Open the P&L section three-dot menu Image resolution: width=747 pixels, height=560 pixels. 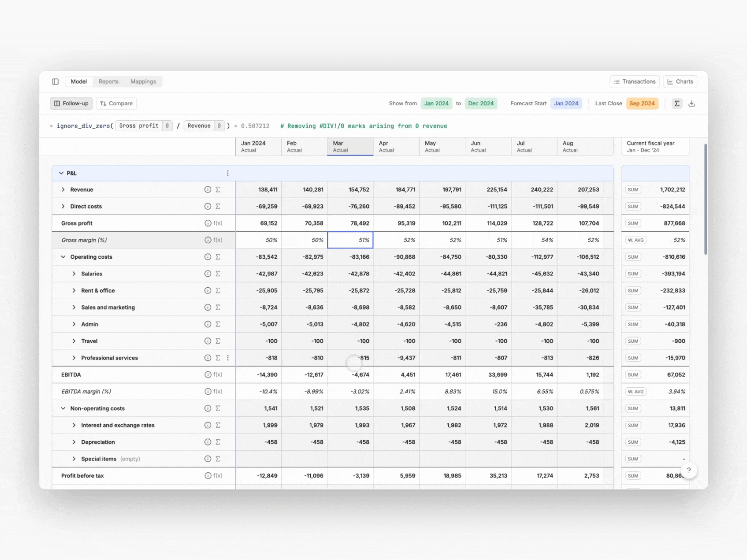(228, 173)
